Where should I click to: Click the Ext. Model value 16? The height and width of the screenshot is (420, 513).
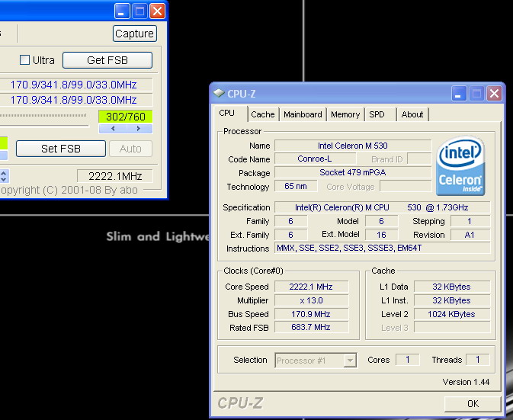pos(381,235)
